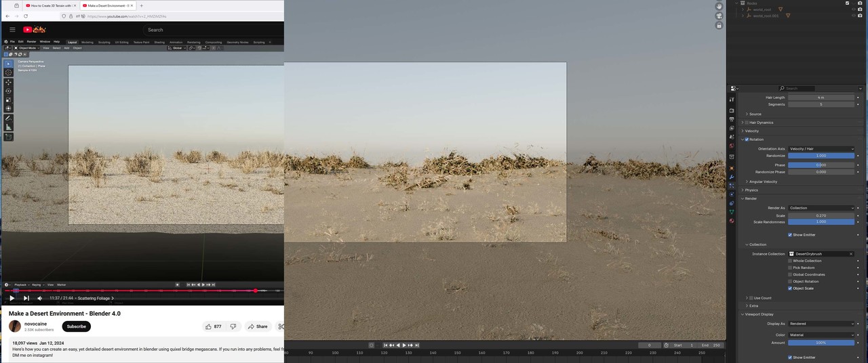Open the View Layer properties tab

point(732,128)
